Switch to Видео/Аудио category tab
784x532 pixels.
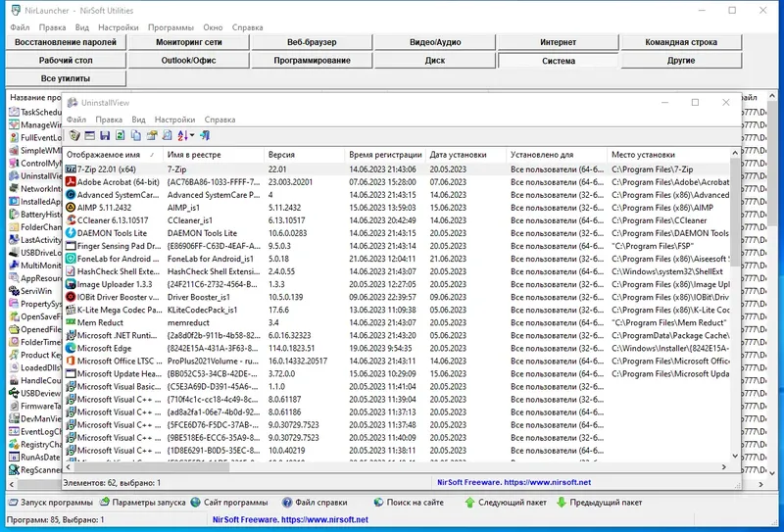click(x=435, y=42)
